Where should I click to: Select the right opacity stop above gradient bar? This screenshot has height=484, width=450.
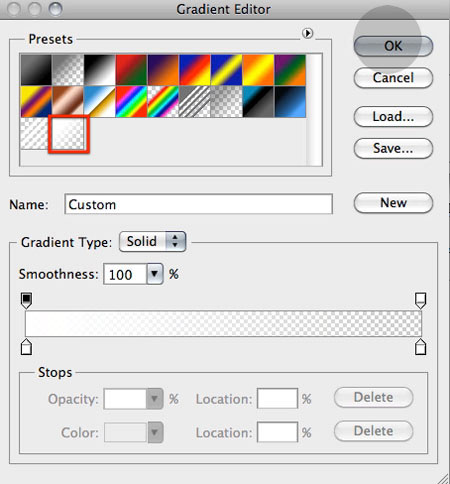(x=420, y=300)
